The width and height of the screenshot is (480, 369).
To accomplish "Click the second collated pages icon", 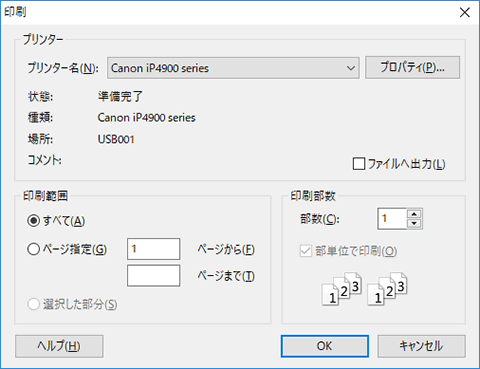I will tap(387, 289).
